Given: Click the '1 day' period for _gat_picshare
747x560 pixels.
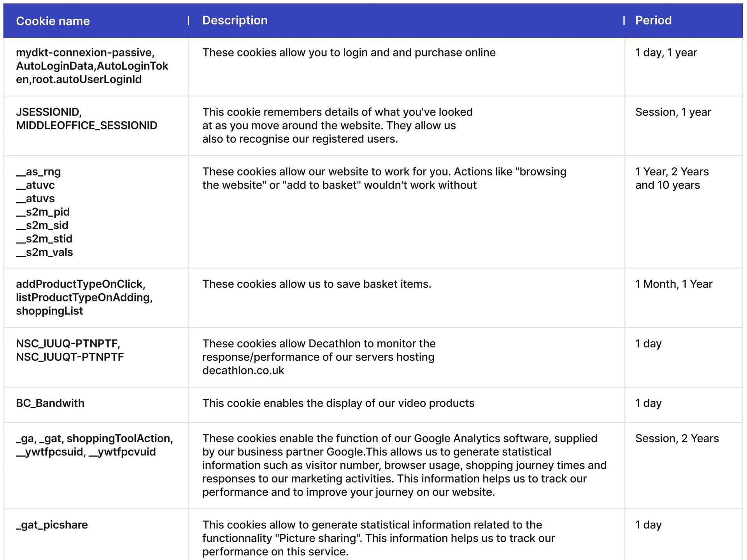Looking at the screenshot, I should pyautogui.click(x=648, y=525).
